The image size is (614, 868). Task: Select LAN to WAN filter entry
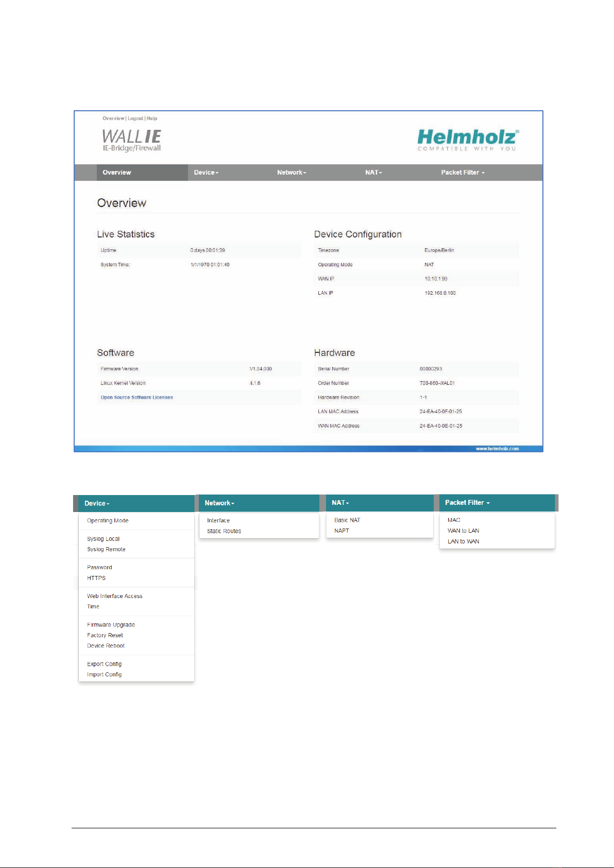coord(463,541)
